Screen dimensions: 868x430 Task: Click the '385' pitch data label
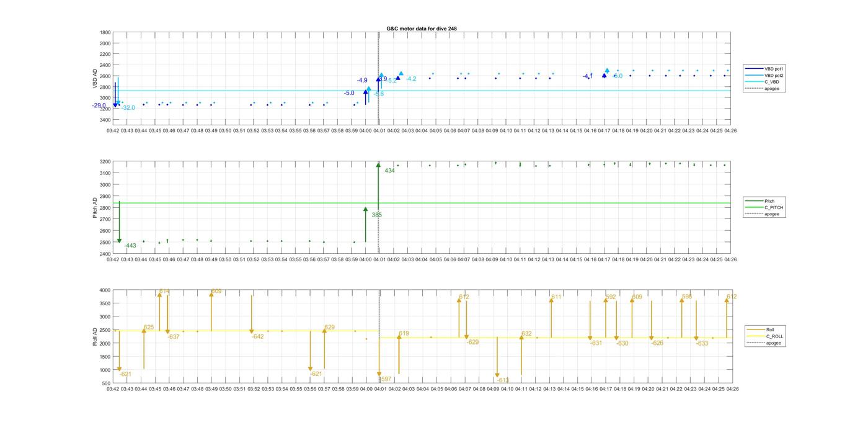(377, 215)
